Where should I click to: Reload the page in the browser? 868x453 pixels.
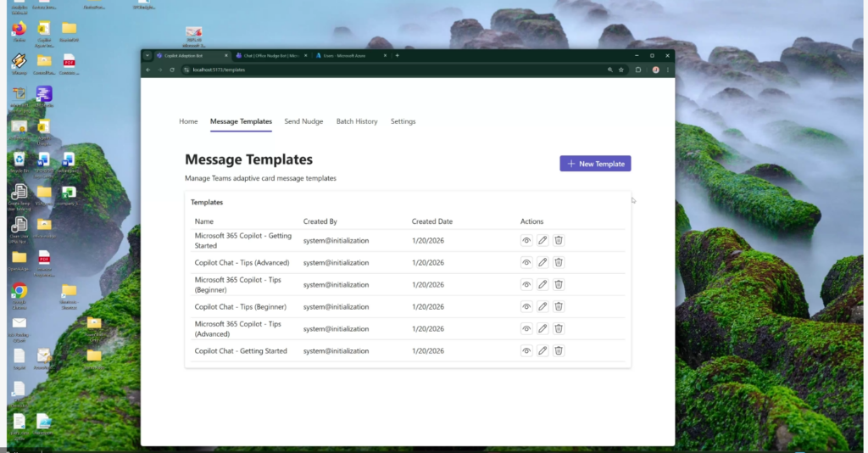(172, 70)
